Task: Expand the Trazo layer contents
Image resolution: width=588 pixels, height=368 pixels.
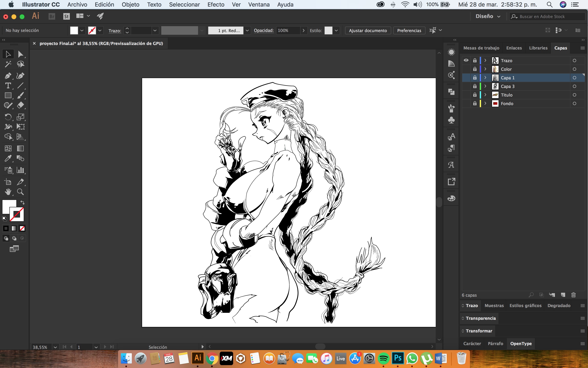Action: click(486, 60)
